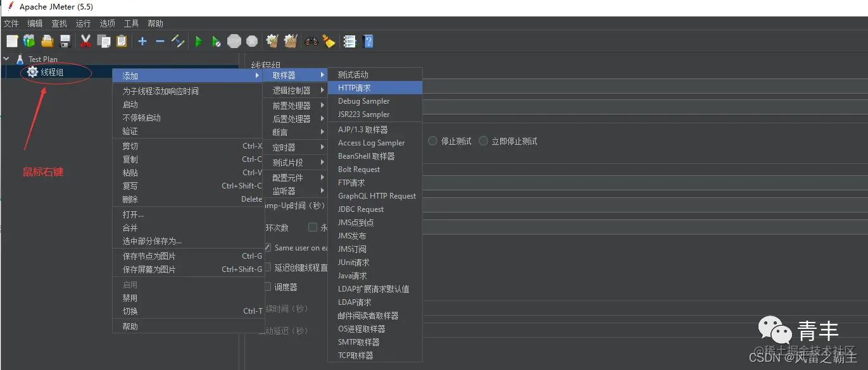Click 删除 in context menu

tap(187, 199)
